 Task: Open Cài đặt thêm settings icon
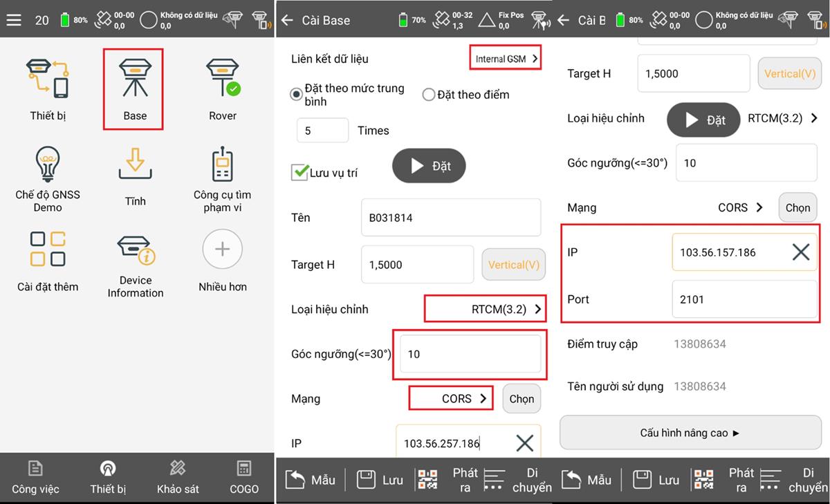coord(47,250)
